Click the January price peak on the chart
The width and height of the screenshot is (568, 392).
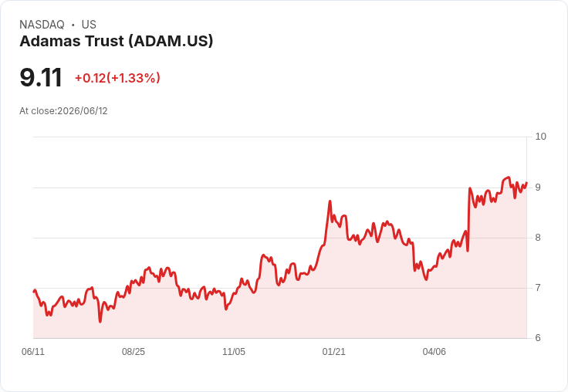pos(330,201)
